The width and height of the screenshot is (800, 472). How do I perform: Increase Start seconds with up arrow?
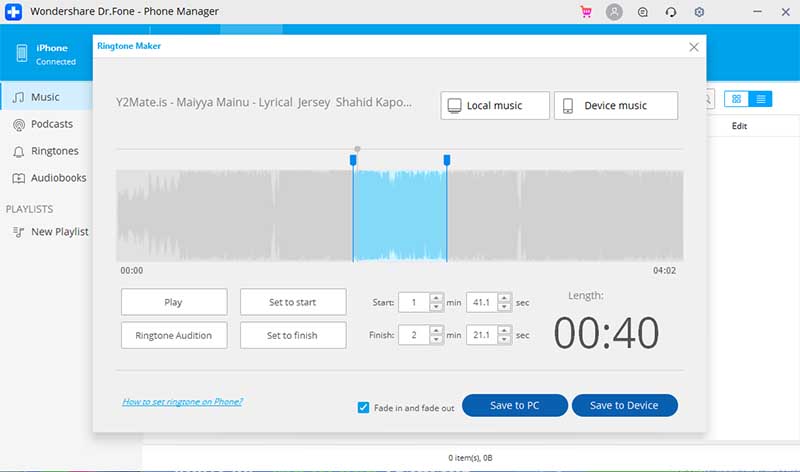click(x=504, y=297)
